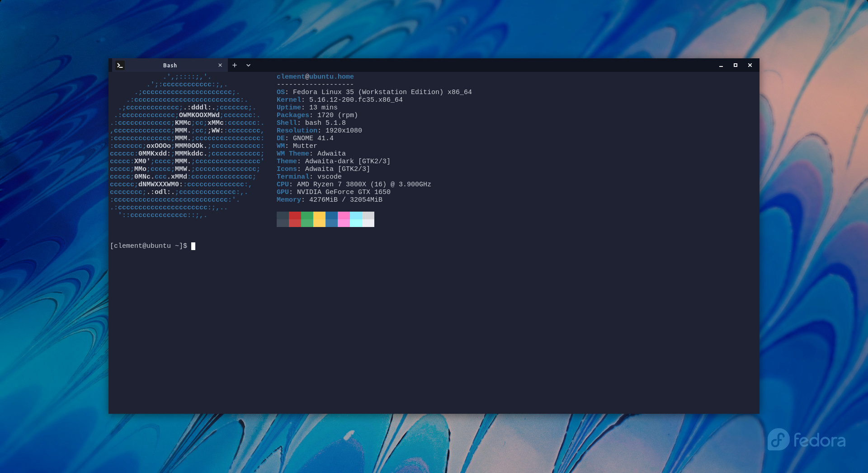Image resolution: width=868 pixels, height=473 pixels.
Task: Minimize the terminal window
Action: point(721,65)
